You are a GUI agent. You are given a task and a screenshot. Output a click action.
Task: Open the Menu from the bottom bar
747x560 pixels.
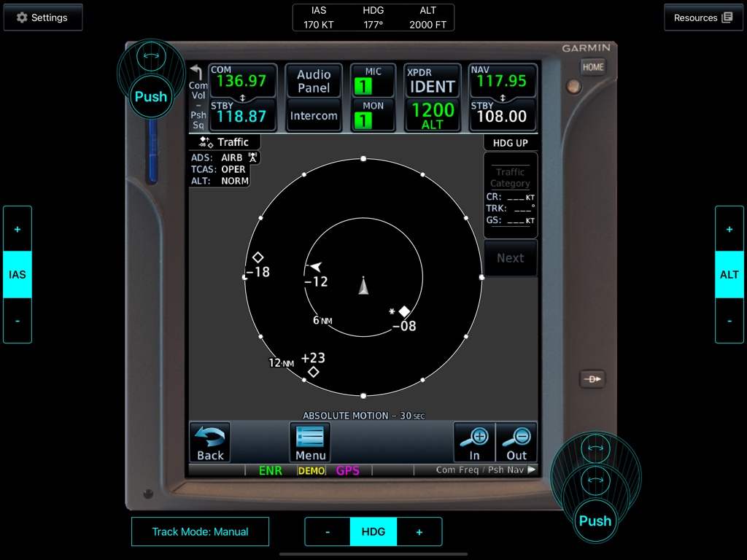click(x=310, y=442)
